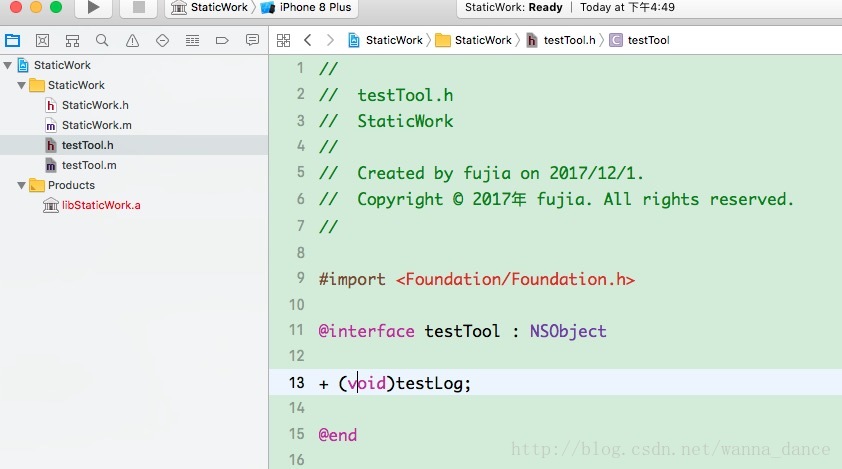
Task: Click the @interface keyword
Action: (366, 331)
